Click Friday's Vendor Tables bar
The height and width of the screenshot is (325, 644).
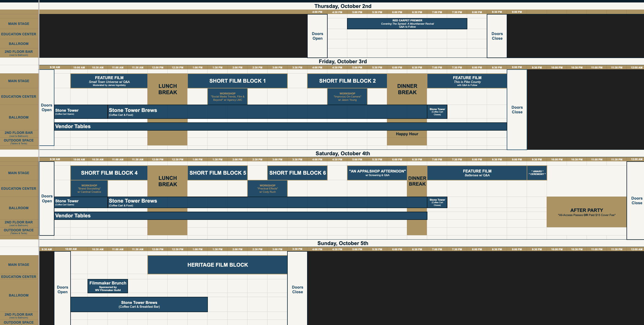280,126
